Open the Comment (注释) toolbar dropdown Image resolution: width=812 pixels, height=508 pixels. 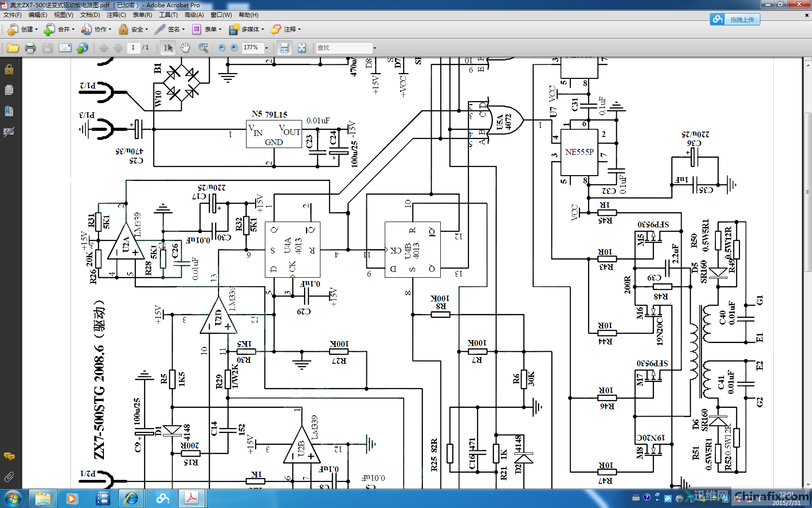click(286, 30)
